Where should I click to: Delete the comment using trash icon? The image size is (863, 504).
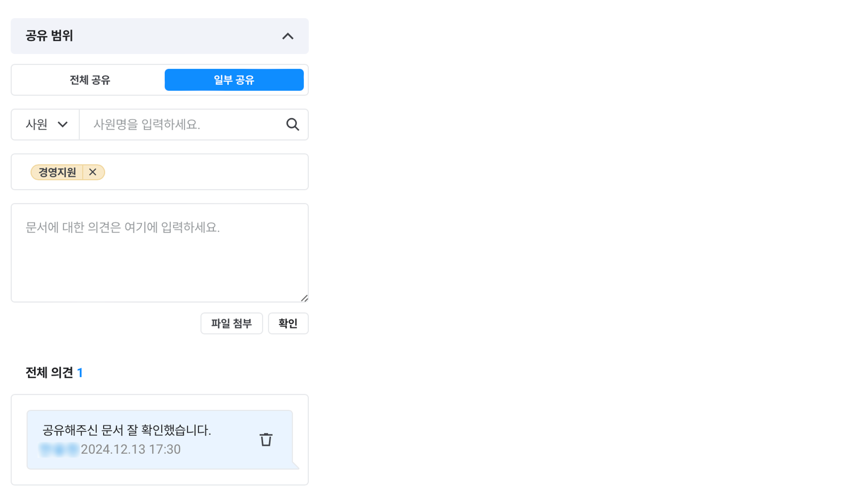tap(266, 440)
